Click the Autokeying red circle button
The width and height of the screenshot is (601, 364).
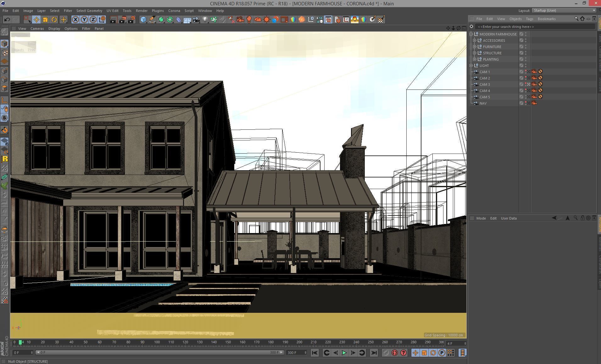coord(395,353)
